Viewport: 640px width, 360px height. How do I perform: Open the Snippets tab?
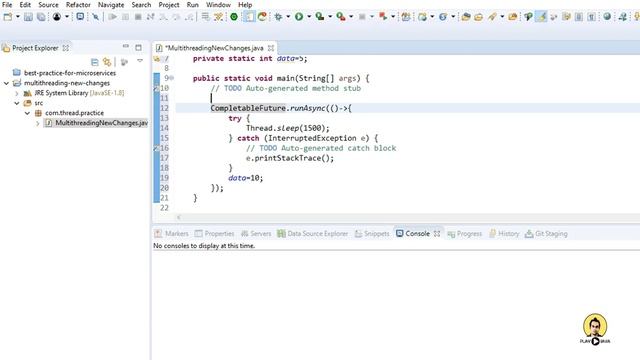[372, 234]
